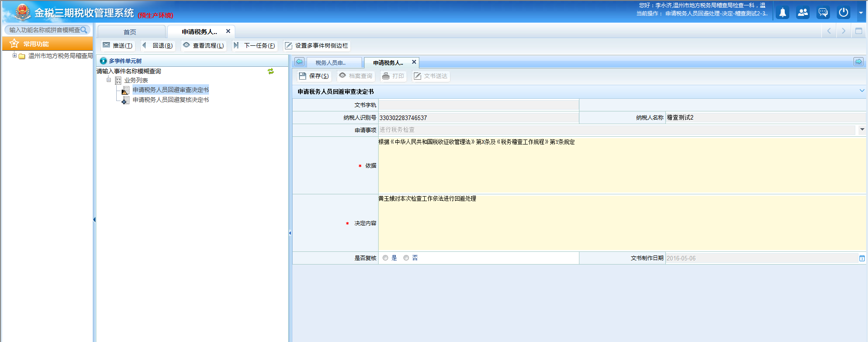Click the inner tabs scroll-left arrow icon

(x=299, y=62)
